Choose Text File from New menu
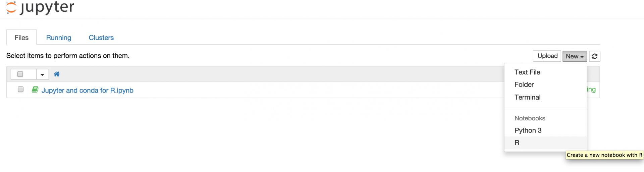The height and width of the screenshot is (172, 644). click(x=527, y=72)
